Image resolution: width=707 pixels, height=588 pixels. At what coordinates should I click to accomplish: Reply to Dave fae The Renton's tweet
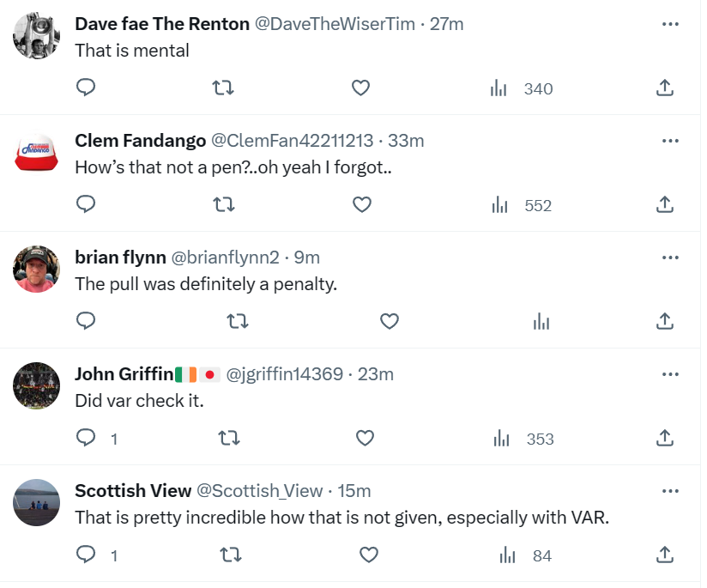coord(86,88)
